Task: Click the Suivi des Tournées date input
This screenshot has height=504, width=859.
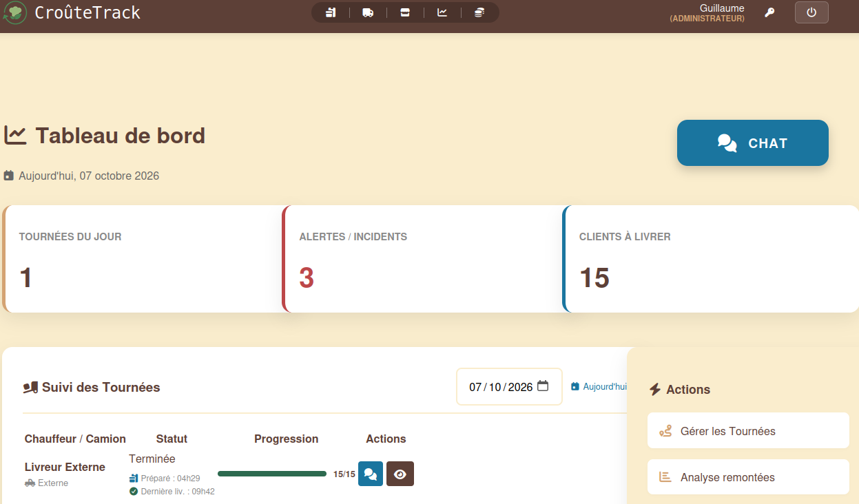Action: [509, 387]
